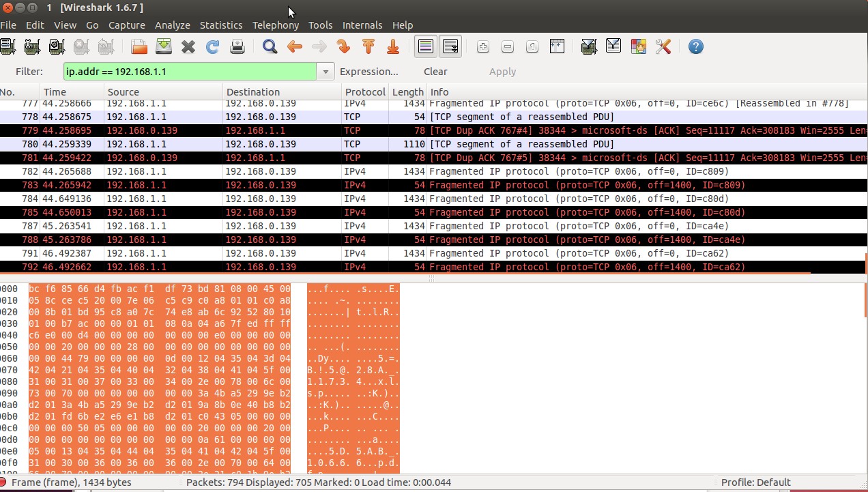Clear the display filter
This screenshot has width=868, height=492.
(x=435, y=72)
